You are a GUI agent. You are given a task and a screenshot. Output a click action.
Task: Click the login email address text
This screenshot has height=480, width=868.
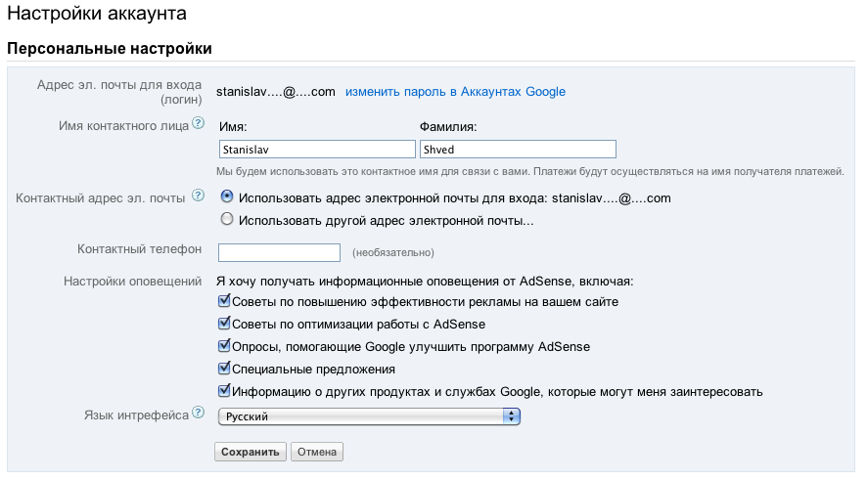coord(276,92)
